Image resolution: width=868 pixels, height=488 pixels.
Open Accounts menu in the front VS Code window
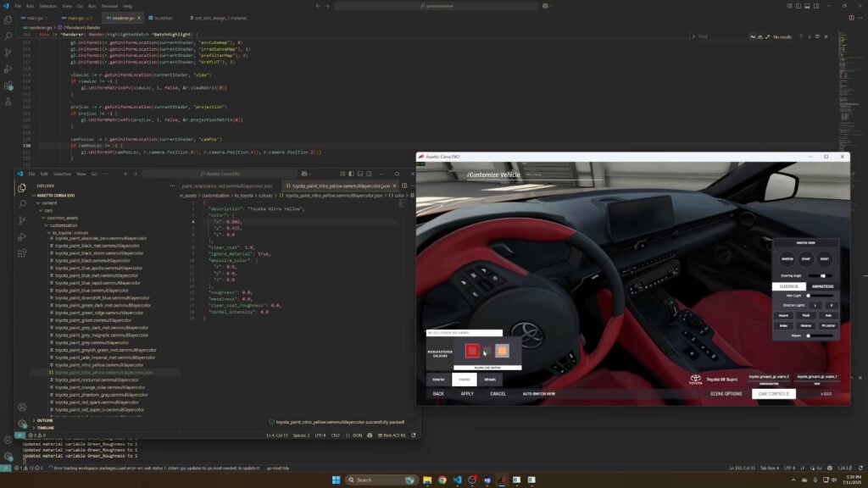22,408
